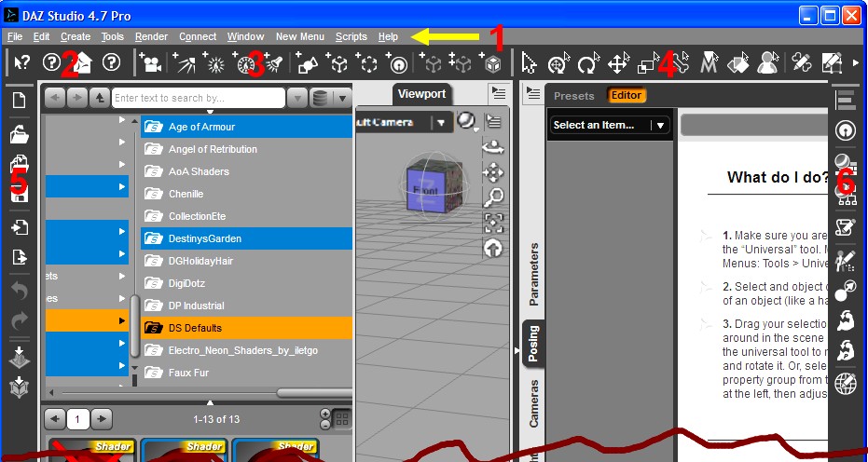This screenshot has height=462, width=868.
Task: Click the frame selection control in viewport
Action: tap(493, 223)
